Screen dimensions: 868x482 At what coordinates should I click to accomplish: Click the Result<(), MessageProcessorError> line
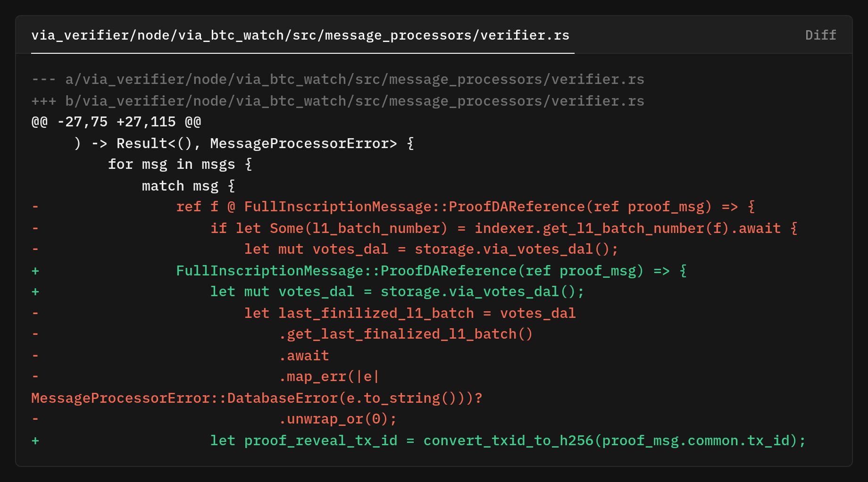click(244, 143)
